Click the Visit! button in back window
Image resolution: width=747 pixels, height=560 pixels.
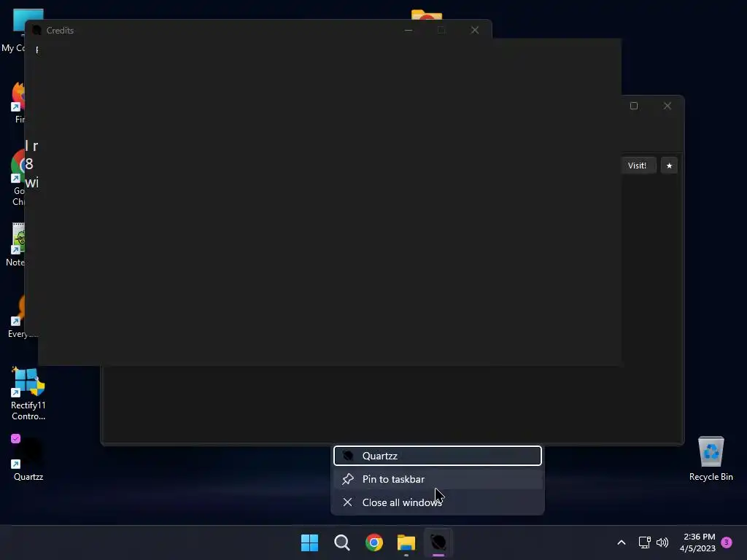coord(638,166)
